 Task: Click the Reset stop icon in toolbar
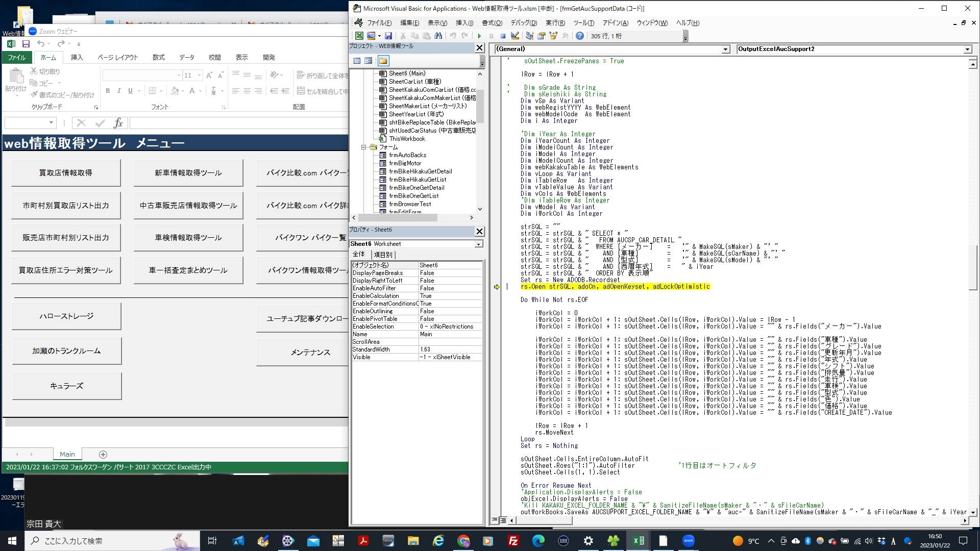tap(503, 36)
